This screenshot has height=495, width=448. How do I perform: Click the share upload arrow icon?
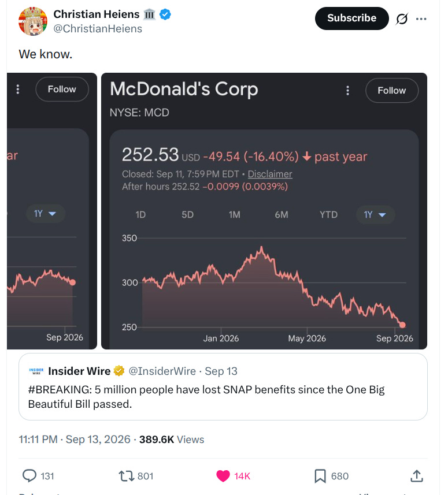(417, 476)
